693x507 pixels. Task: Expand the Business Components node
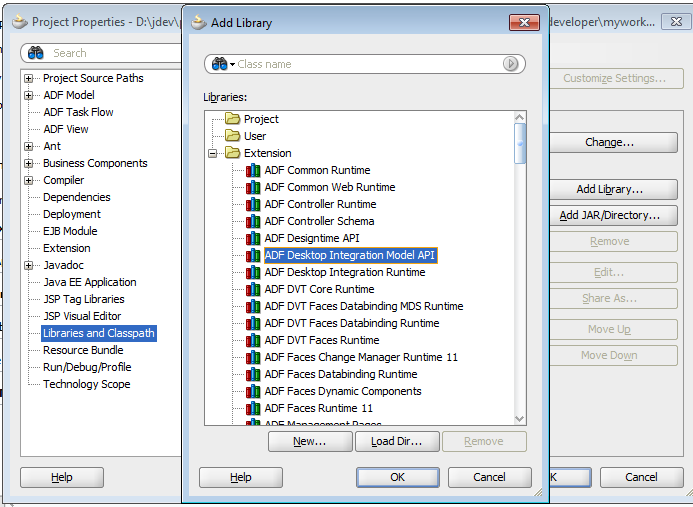point(29,164)
